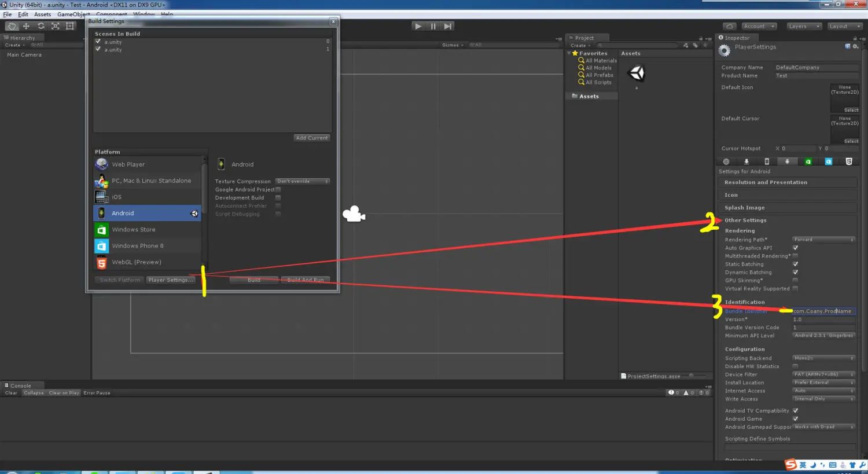Image resolution: width=868 pixels, height=474 pixels.
Task: Open the Layers dropdown
Action: [804, 26]
